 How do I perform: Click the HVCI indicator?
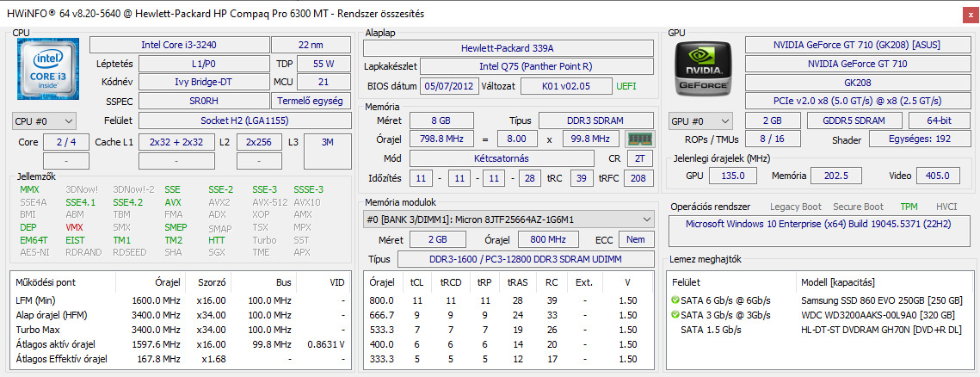coord(946,207)
